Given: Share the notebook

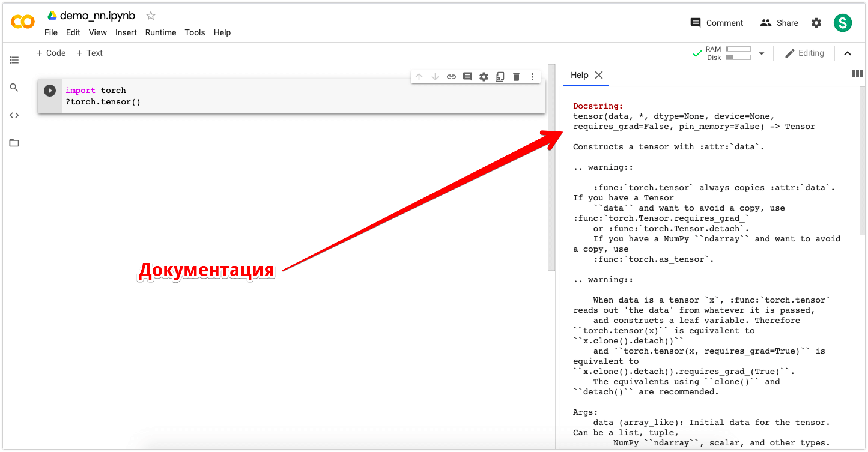Looking at the screenshot, I should click(779, 22).
